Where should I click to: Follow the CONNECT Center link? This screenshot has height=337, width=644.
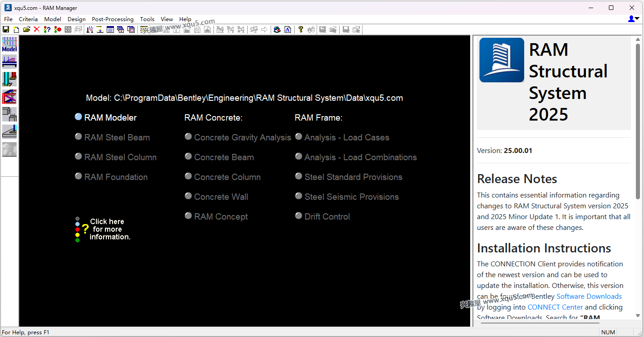(x=555, y=307)
